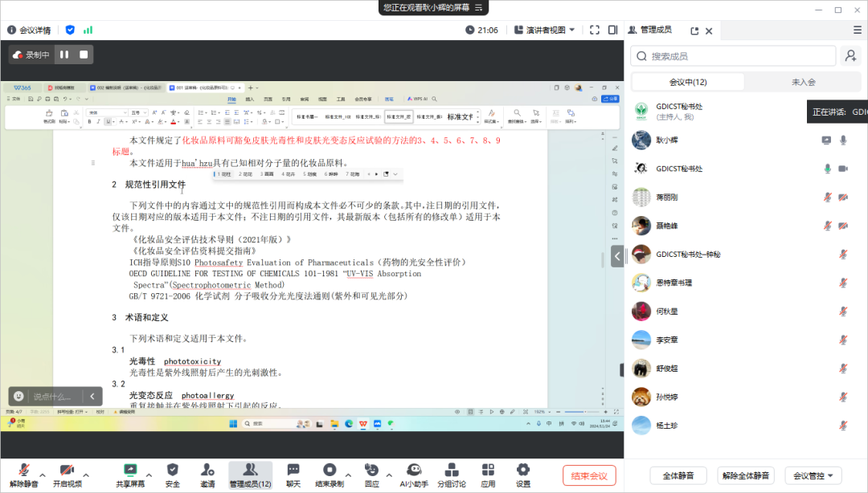Viewport: 868px width, 493px height.
Task: Switch to 未入会 tab
Action: click(x=803, y=82)
